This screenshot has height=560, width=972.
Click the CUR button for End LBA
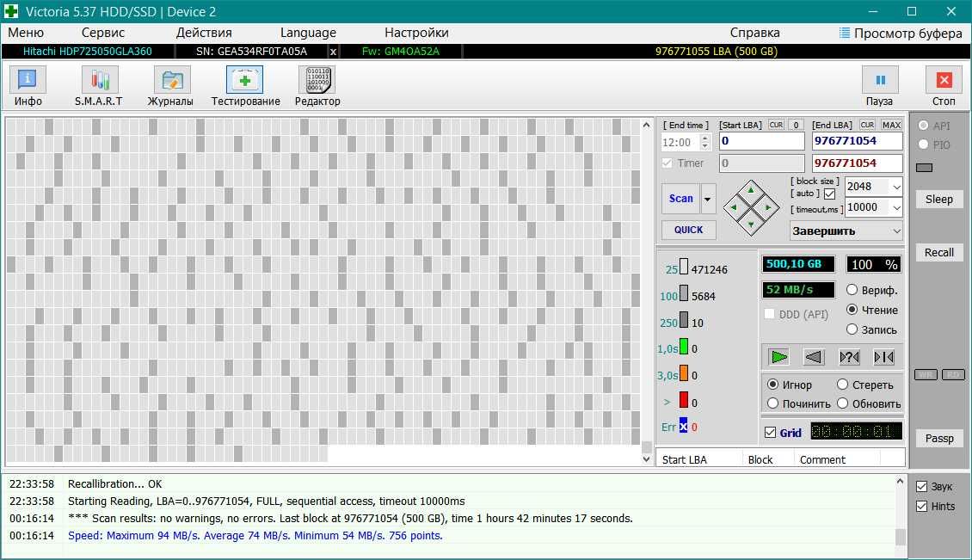(x=867, y=125)
